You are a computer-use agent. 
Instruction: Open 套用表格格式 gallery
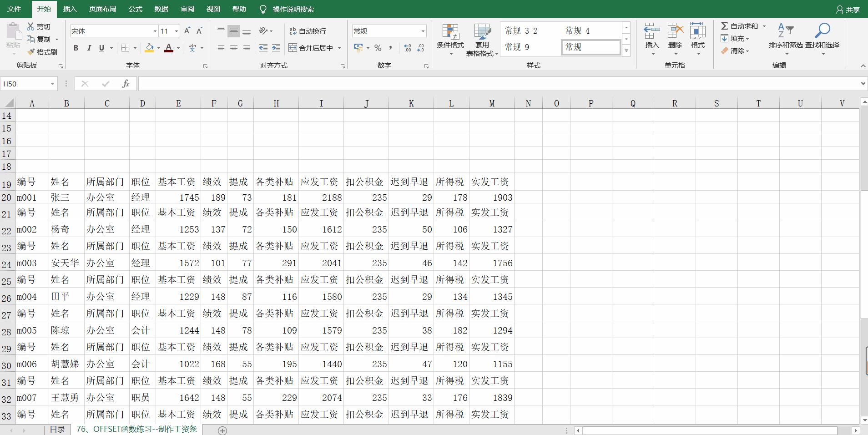(481, 40)
